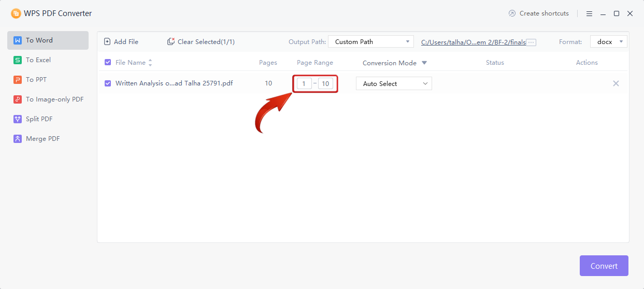644x289 pixels.
Task: Open the hamburger menu icon in title bar
Action: click(x=590, y=13)
